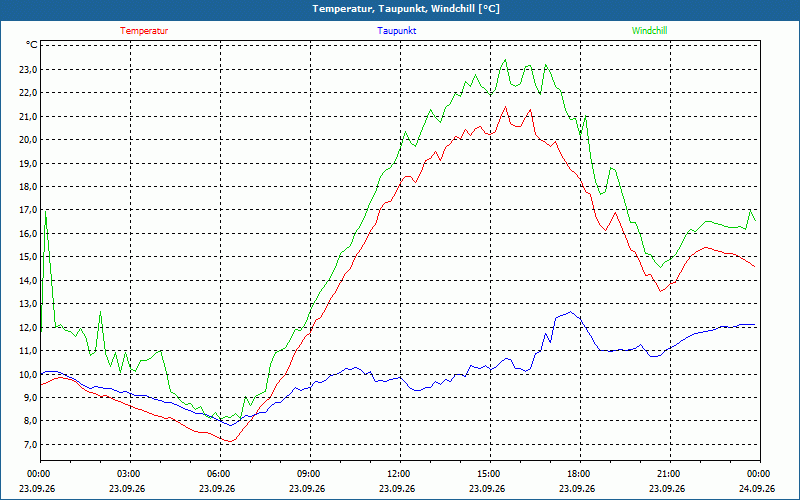Click the '23.09.26' date under 15:00
The height and width of the screenshot is (500, 800).
tap(487, 488)
